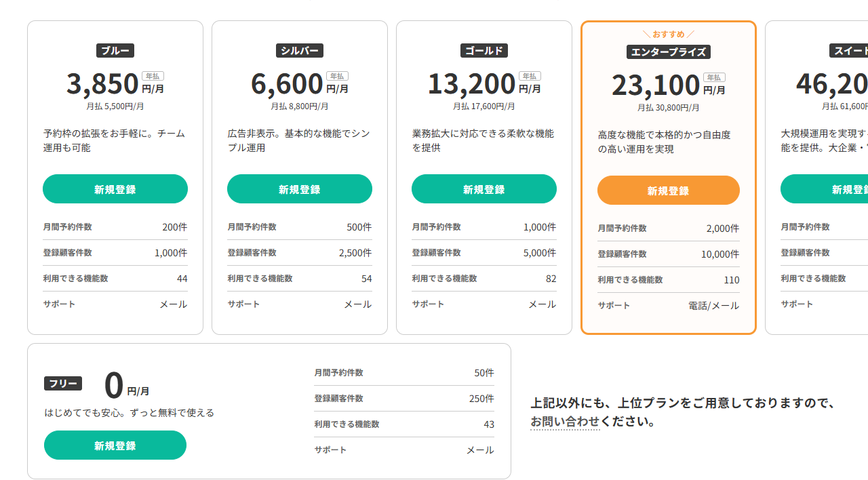Click エンタープライズ description 高度な機能で本格的

(x=665, y=142)
